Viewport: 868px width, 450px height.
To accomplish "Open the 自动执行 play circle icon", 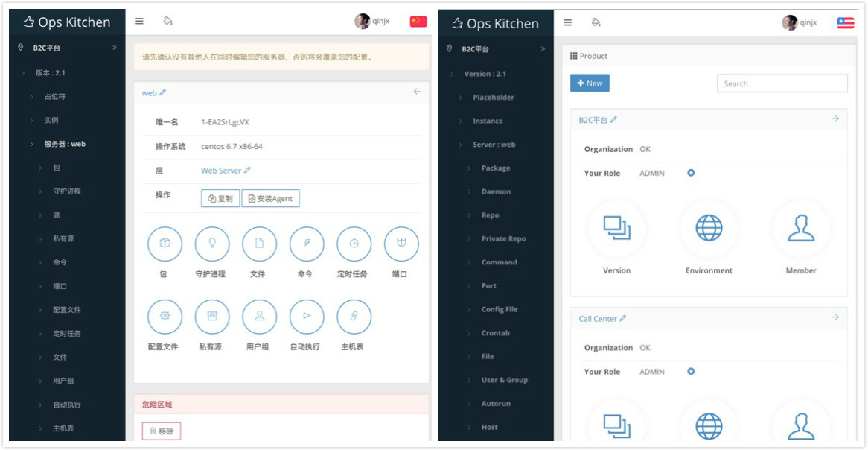I will point(307,317).
